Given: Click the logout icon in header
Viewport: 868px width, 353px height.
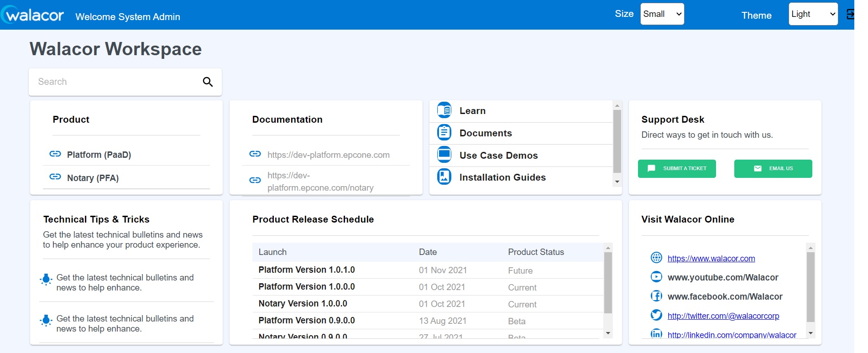Looking at the screenshot, I should (x=850, y=14).
